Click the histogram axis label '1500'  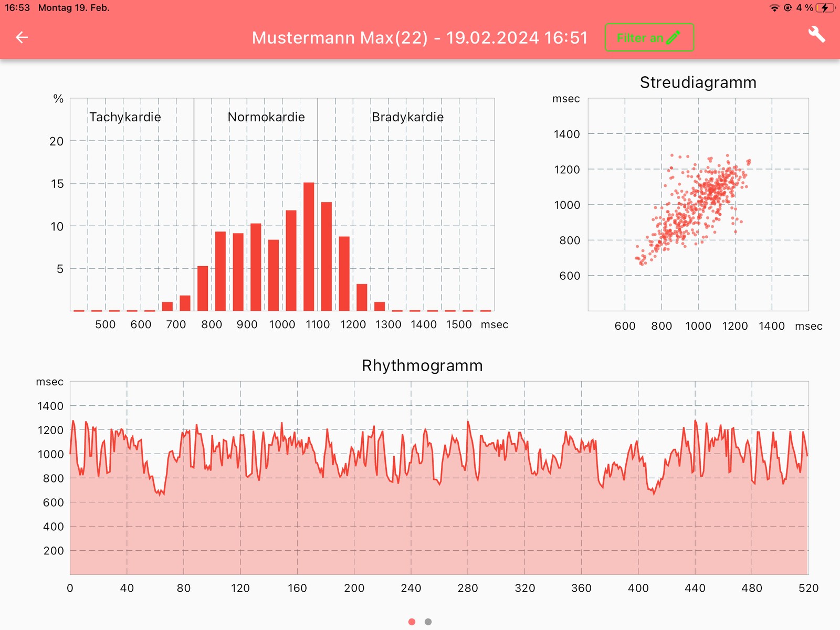pos(459,324)
